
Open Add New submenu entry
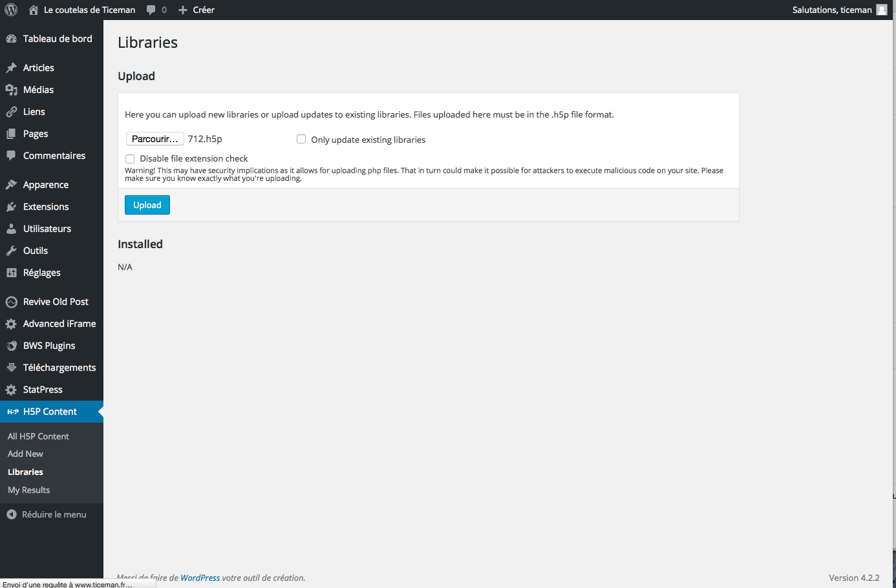click(25, 454)
